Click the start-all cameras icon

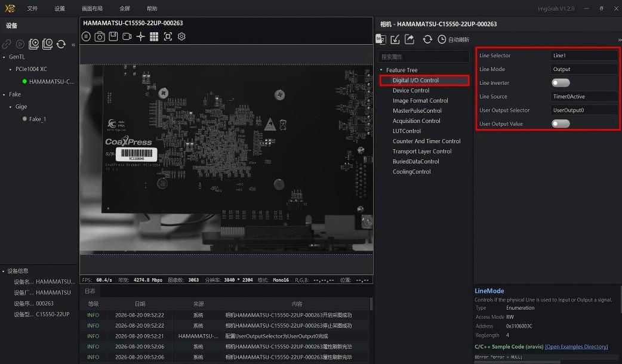click(33, 44)
